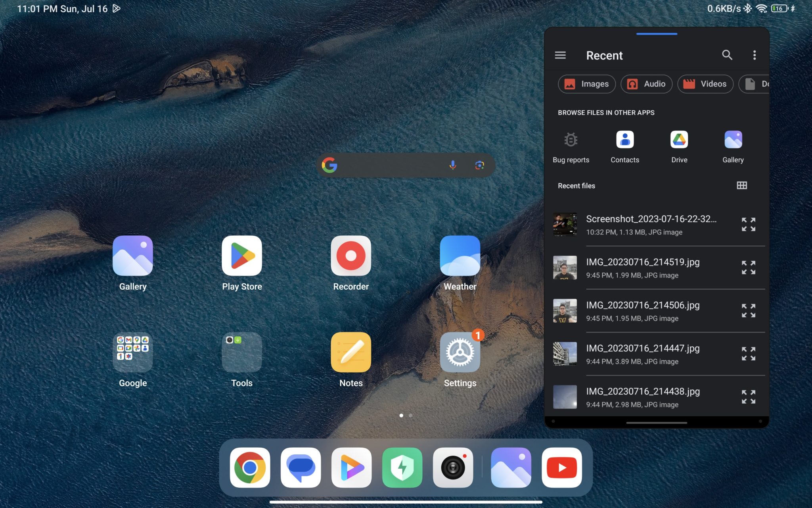
Task: Switch to second home screen page dot
Action: [411, 416]
